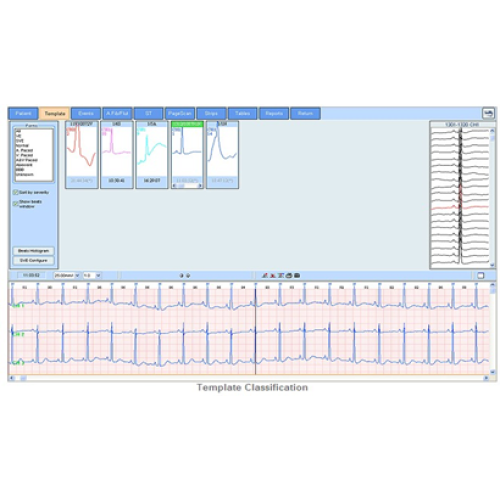Toggle the Sort by severity checkbox

(15, 192)
